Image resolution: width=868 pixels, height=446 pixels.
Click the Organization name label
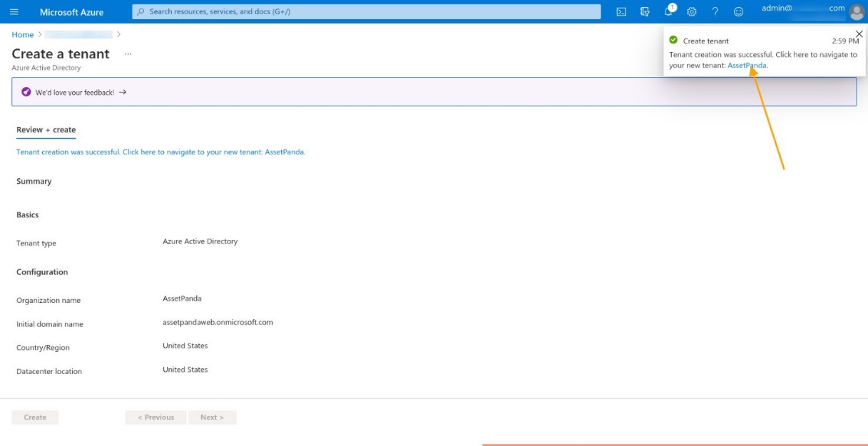tap(48, 301)
